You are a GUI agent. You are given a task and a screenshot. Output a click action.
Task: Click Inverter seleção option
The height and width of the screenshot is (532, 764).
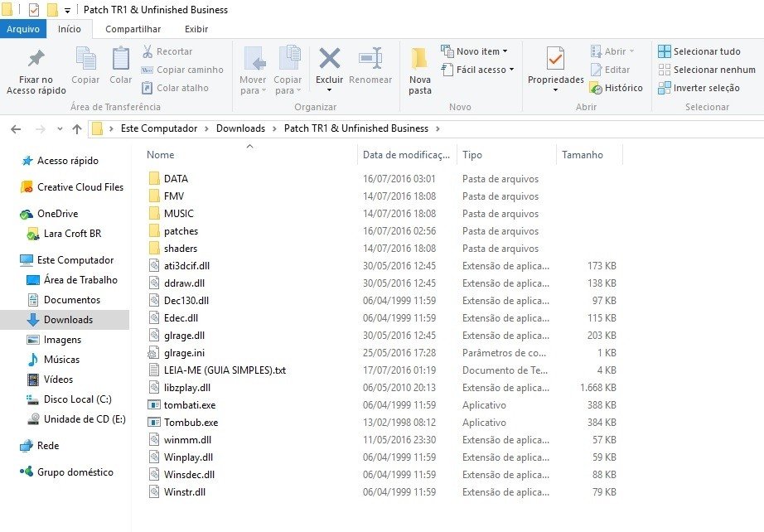(x=699, y=88)
